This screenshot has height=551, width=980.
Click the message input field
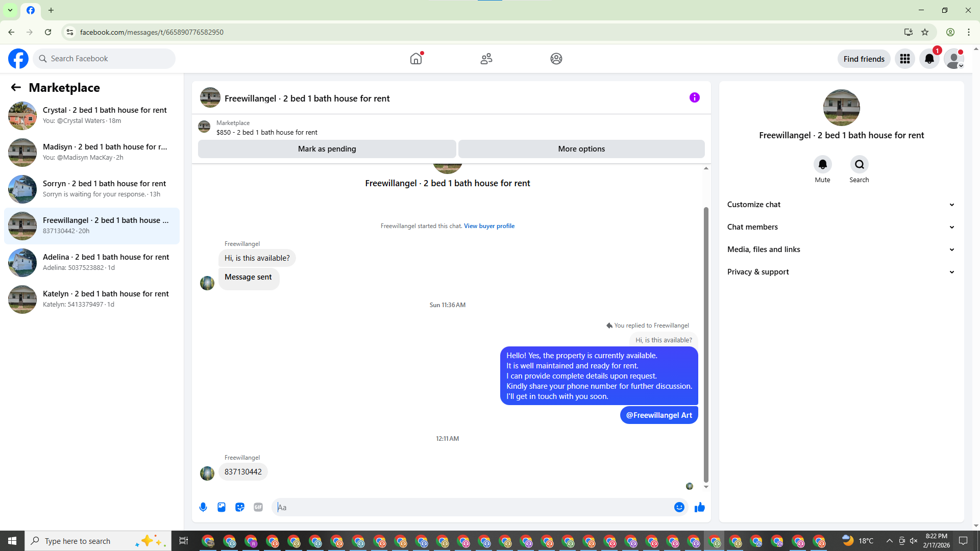pyautogui.click(x=472, y=507)
